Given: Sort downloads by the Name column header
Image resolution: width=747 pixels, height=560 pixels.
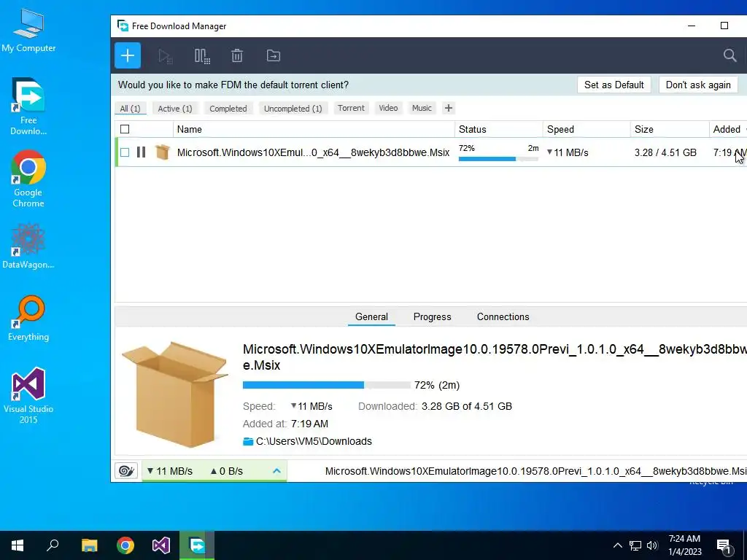Looking at the screenshot, I should [x=314, y=129].
